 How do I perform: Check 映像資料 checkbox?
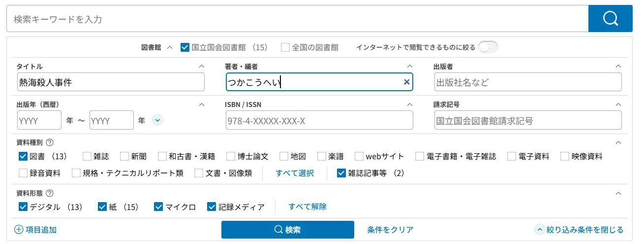point(565,156)
